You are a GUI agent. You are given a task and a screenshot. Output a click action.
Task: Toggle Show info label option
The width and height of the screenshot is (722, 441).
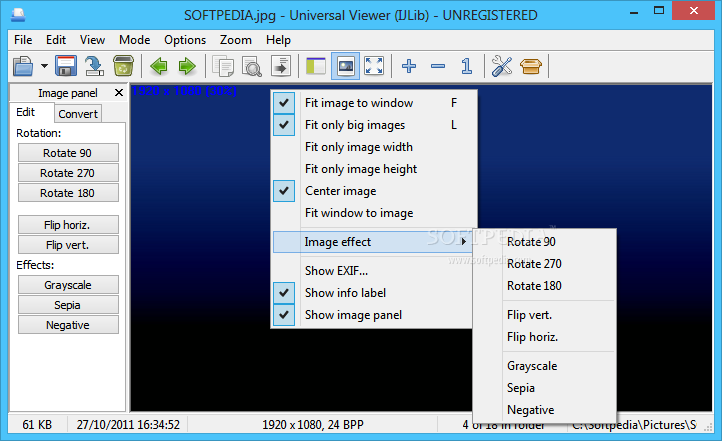[373, 293]
